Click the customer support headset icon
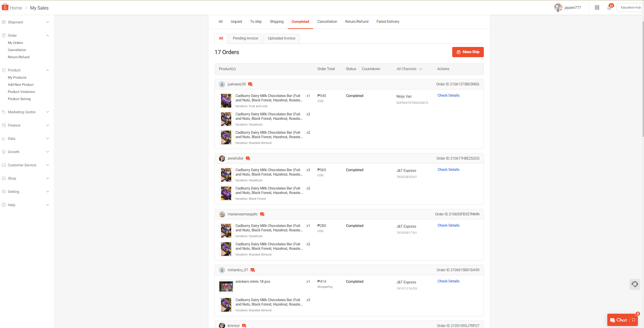 (635, 284)
